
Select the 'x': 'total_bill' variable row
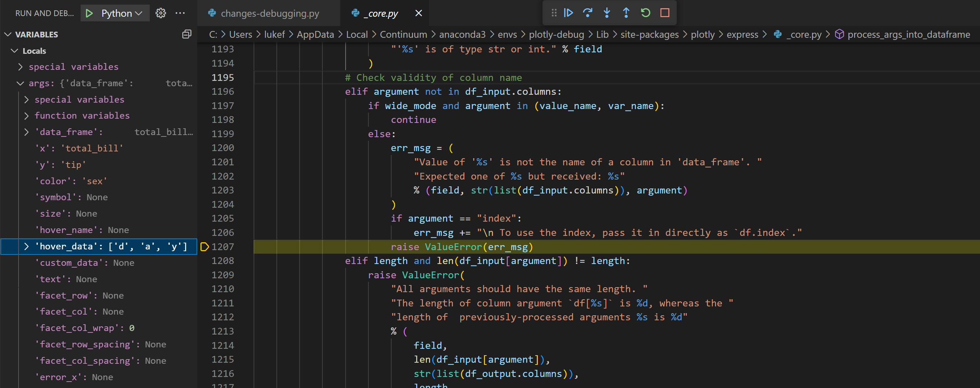(x=99, y=148)
